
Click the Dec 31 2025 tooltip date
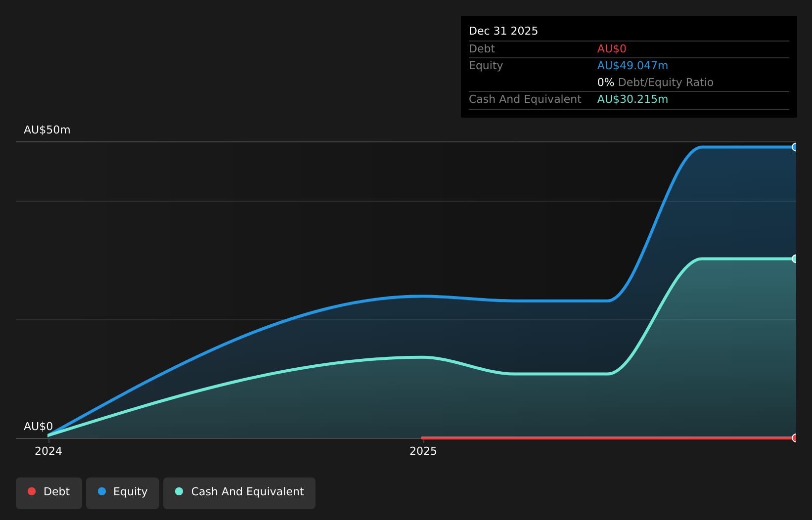tap(503, 31)
